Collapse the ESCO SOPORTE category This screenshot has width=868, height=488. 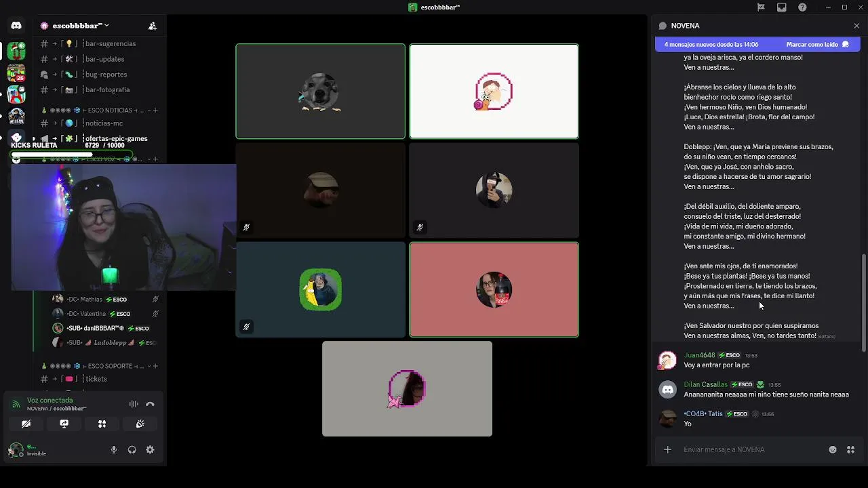[94, 366]
